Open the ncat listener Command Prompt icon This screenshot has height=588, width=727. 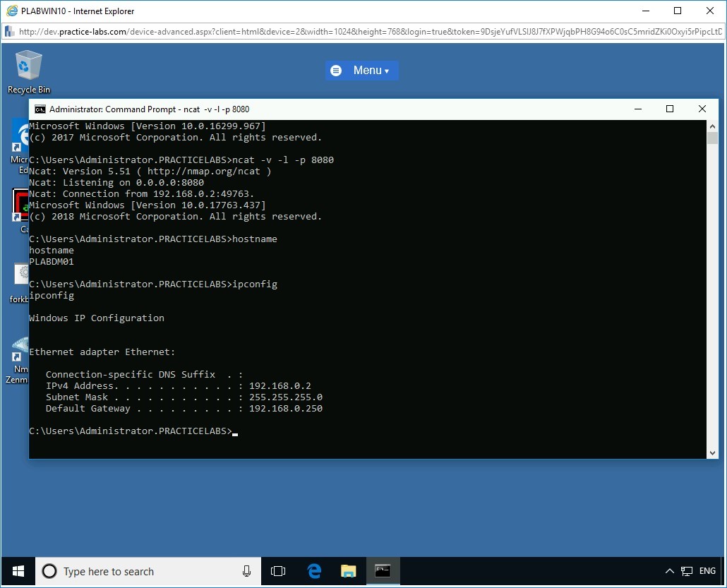(40, 109)
